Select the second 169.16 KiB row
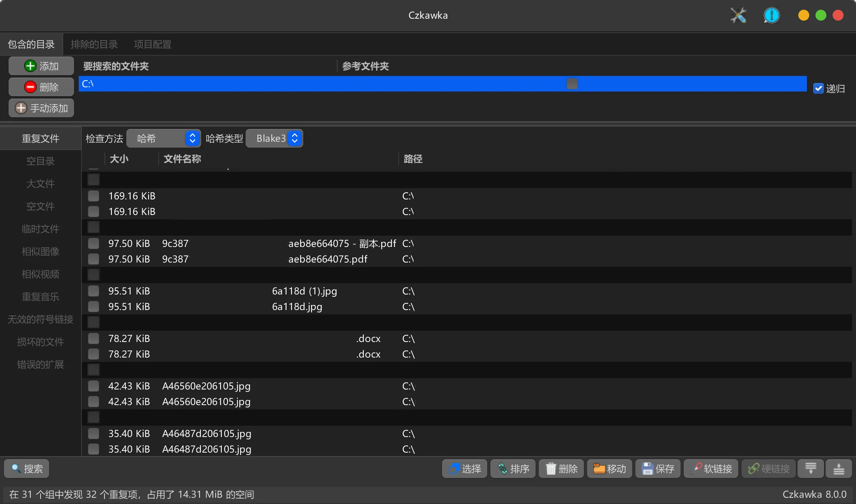 [x=467, y=211]
